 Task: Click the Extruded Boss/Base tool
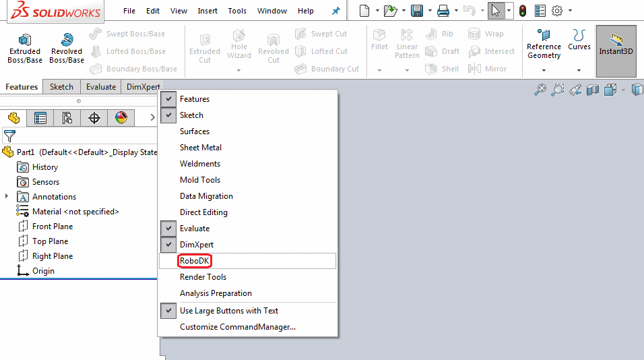(x=25, y=48)
